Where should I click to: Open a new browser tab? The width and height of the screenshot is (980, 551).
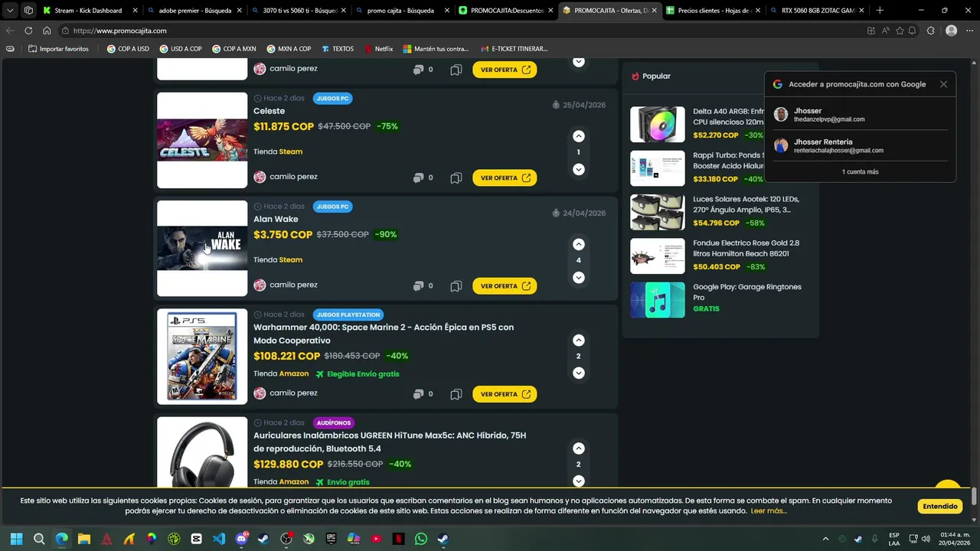tap(880, 11)
